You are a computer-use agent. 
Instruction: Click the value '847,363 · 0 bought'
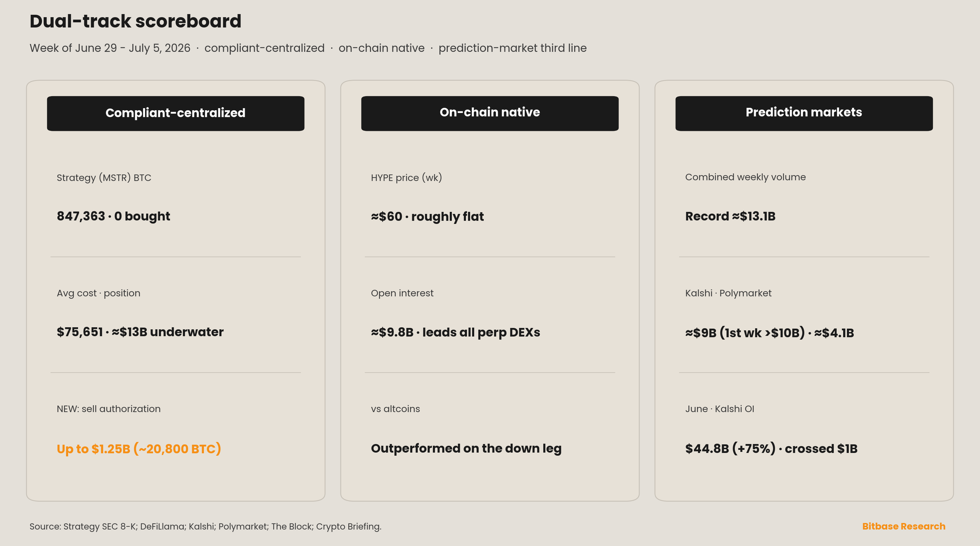tap(113, 216)
